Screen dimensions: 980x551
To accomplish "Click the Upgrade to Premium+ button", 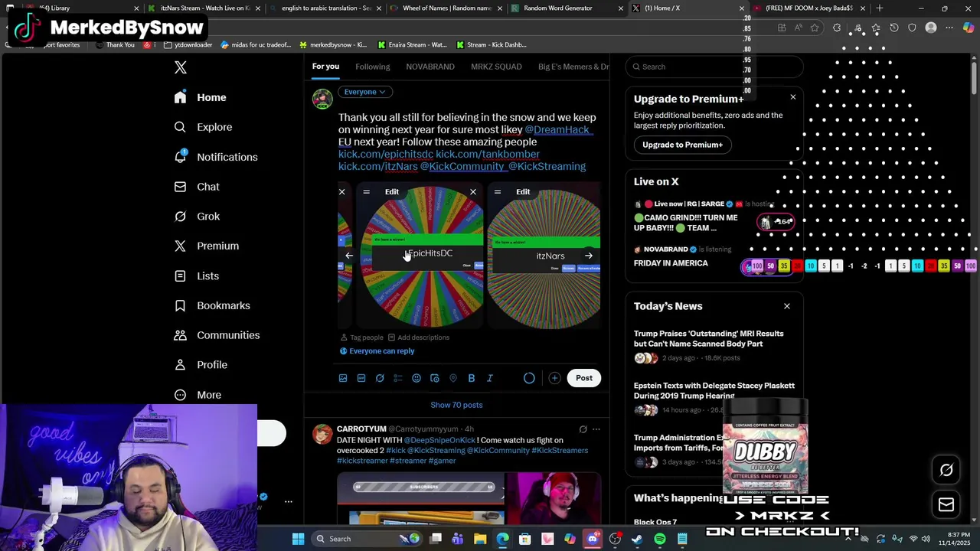I will [682, 145].
